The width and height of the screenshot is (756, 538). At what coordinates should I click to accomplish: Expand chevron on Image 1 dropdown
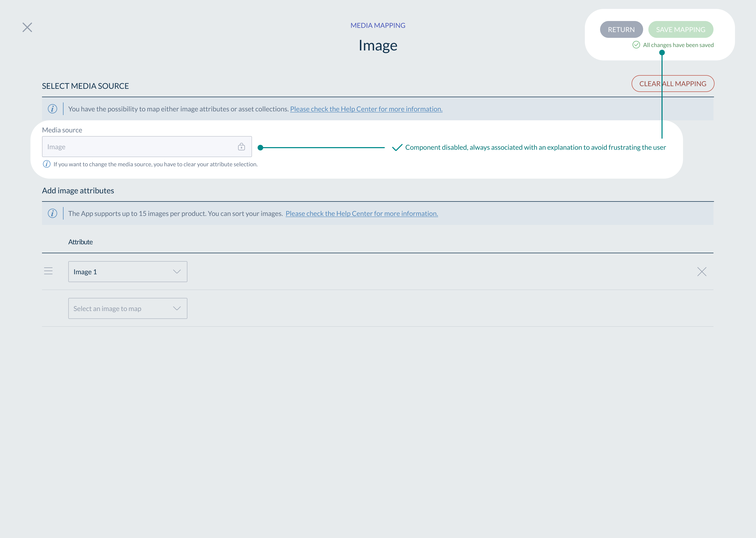pos(177,272)
